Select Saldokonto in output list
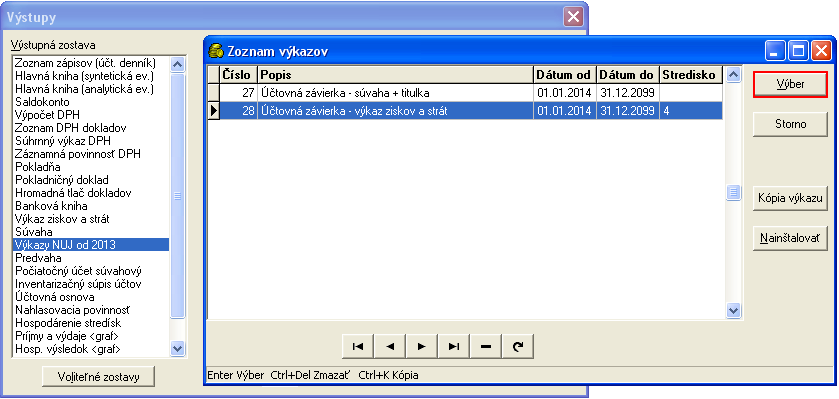Screen dimensions: 839x399 coord(91,102)
